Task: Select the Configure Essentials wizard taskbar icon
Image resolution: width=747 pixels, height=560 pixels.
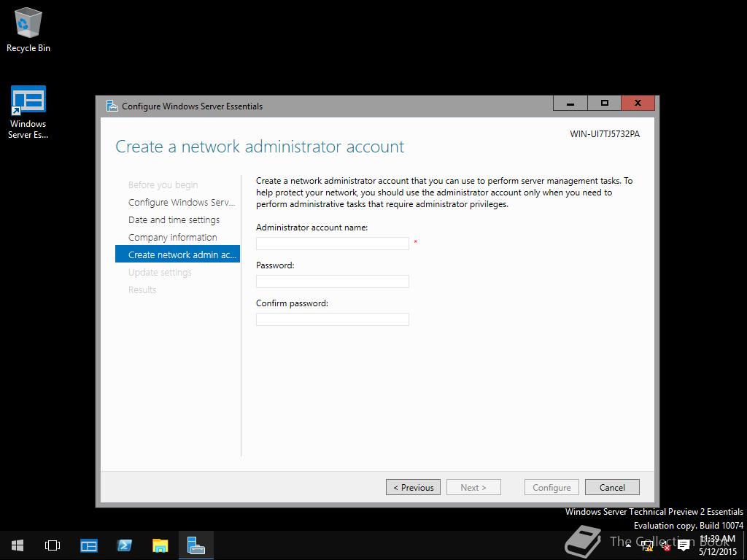Action: (x=196, y=545)
